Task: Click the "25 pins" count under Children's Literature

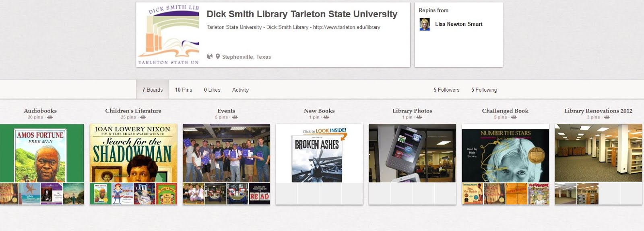Action: pyautogui.click(x=128, y=117)
